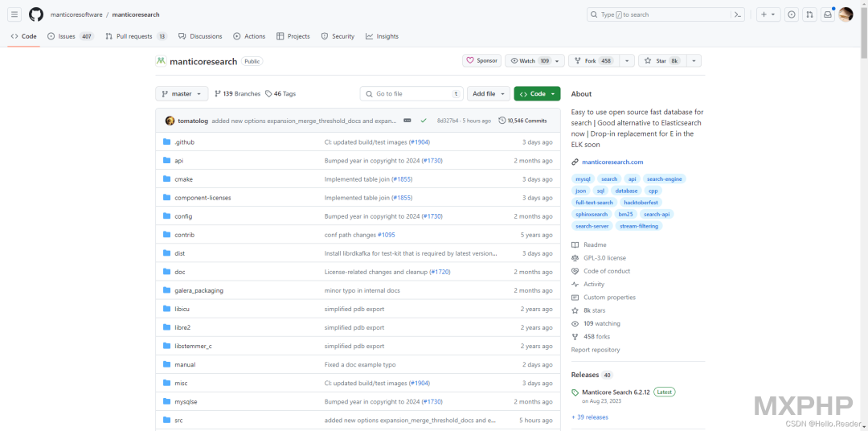This screenshot has height=431, width=868.
Task: Open the libre2 folder
Action: [x=182, y=327]
